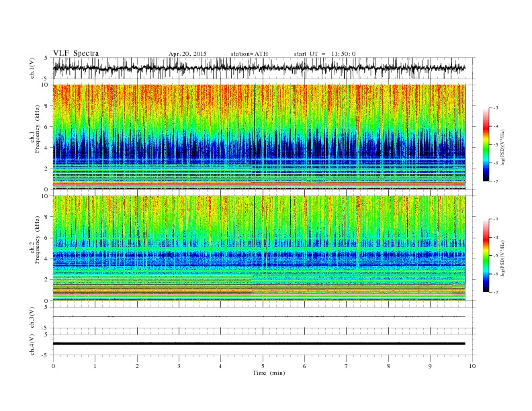Click the '2' kHz tick of ch.2 spectrogram
This screenshot has height=411, width=532.
pyautogui.click(x=47, y=280)
